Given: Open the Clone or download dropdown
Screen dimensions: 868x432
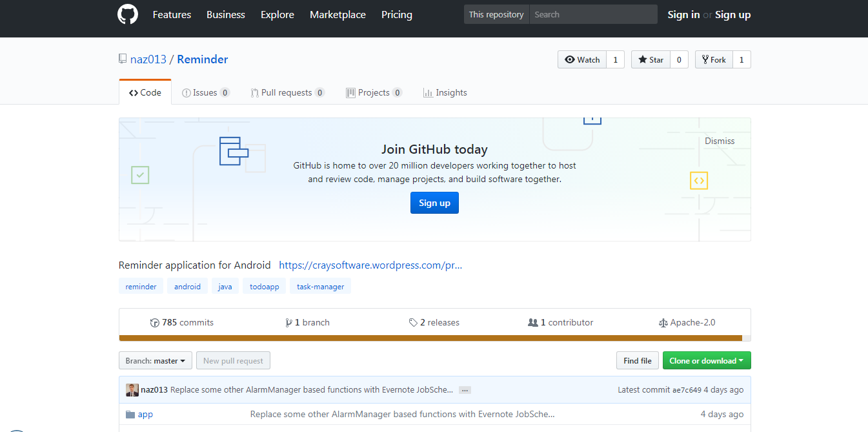Looking at the screenshot, I should click(x=707, y=361).
